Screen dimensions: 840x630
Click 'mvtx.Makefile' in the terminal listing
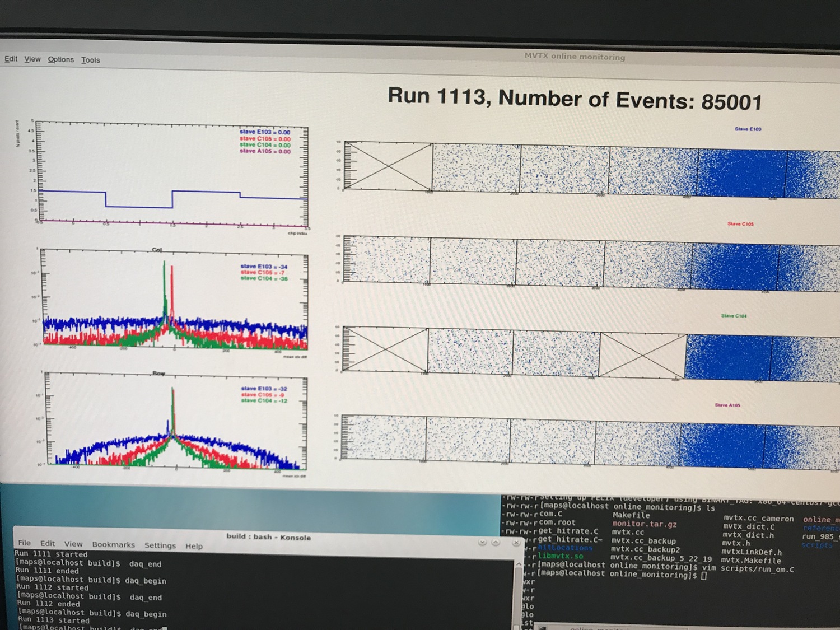pos(751,561)
